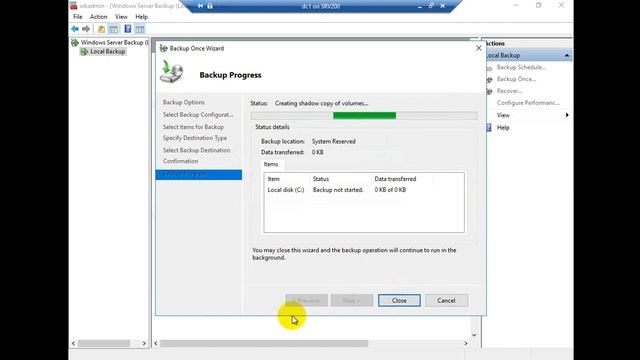Viewport: 640px width, 360px height.
Task: Click the Help icon in Actions pane
Action: 489,128
